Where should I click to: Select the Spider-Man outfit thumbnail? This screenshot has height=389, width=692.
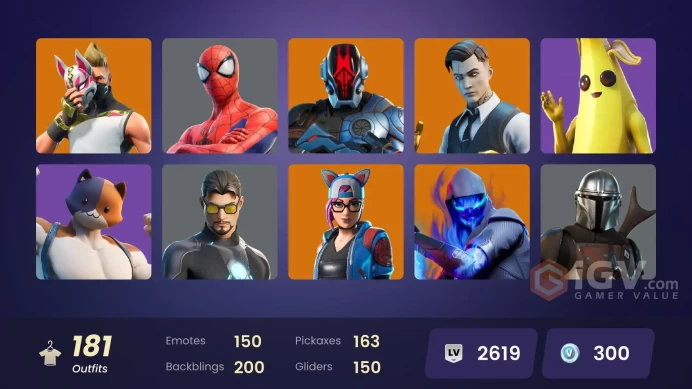point(220,96)
